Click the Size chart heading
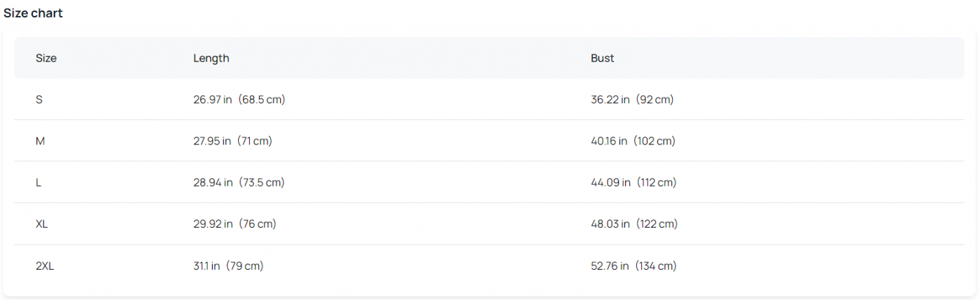 coord(33,13)
